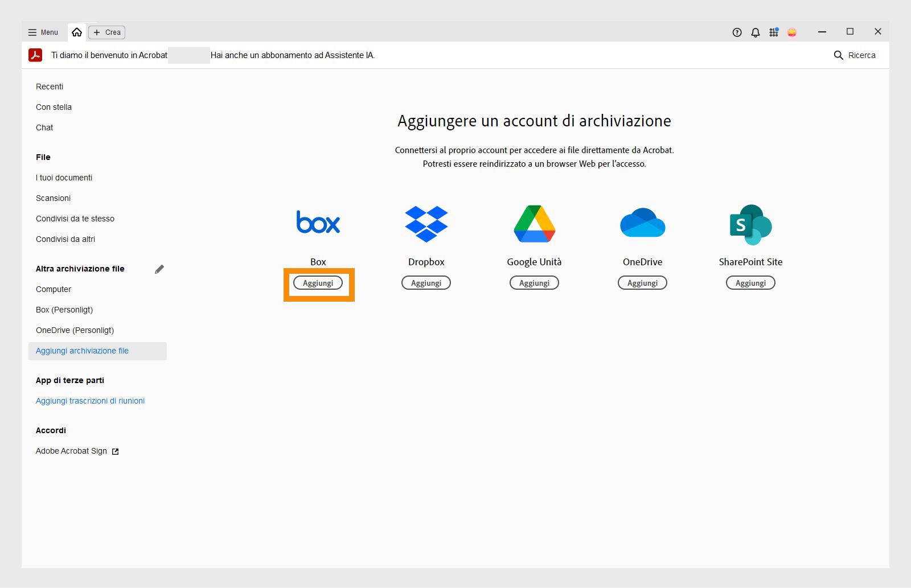Click the Box logo
The height and width of the screenshot is (588, 911).
click(318, 223)
